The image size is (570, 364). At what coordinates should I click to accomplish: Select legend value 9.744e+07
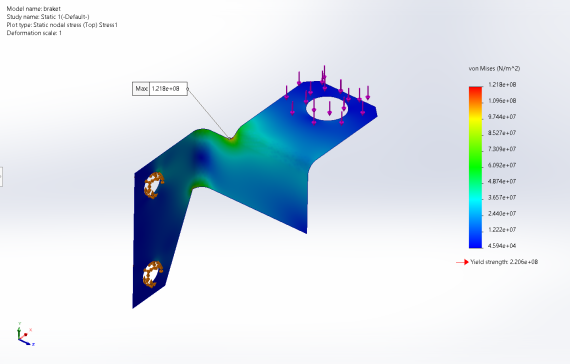502,117
